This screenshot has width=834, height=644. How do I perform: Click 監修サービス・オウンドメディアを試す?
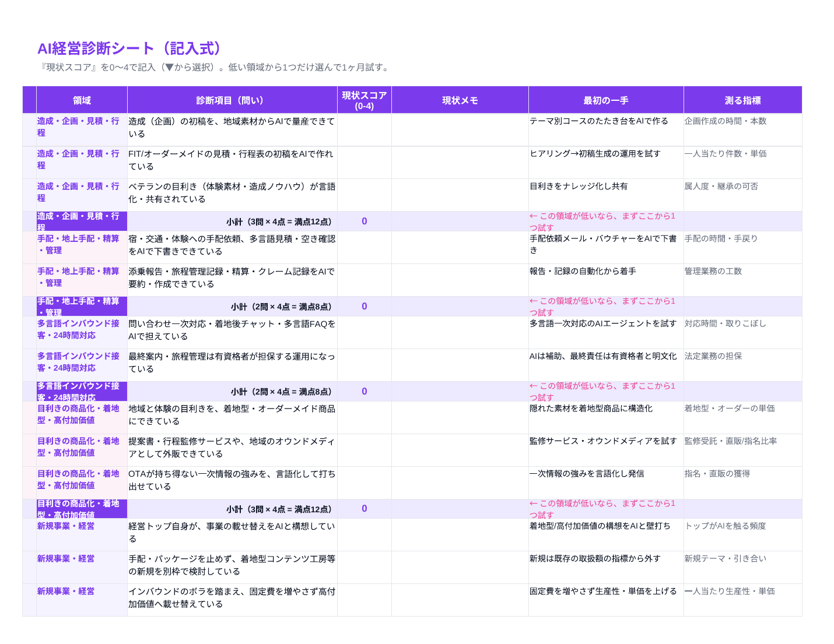pos(603,441)
